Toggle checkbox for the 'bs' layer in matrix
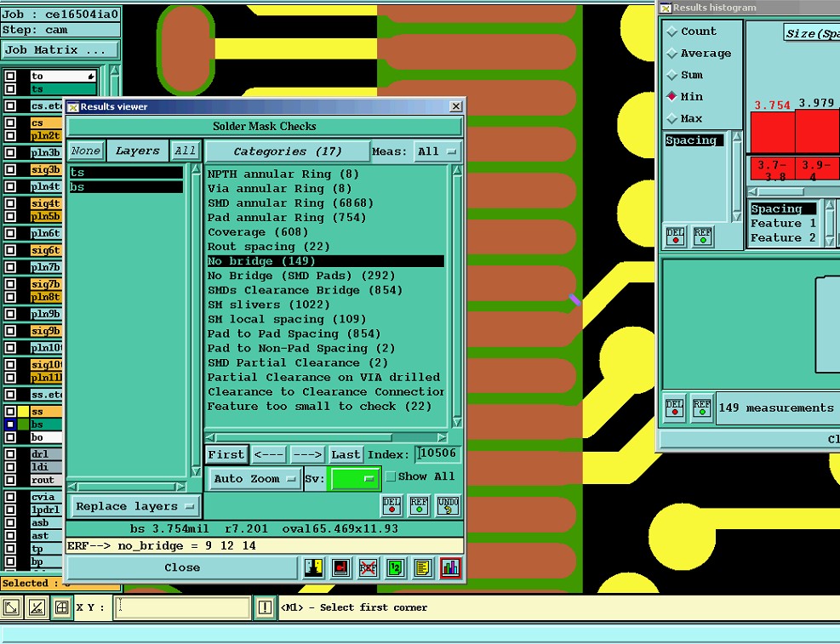 10,425
